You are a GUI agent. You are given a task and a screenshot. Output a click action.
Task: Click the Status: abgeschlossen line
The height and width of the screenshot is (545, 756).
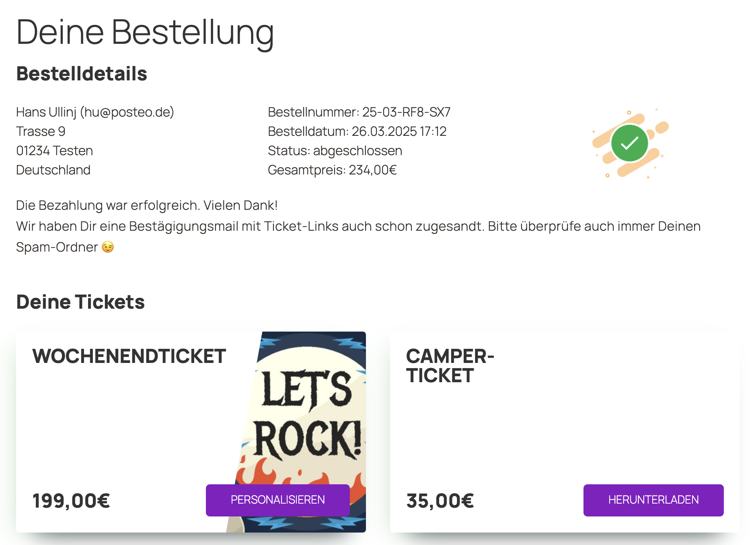pyautogui.click(x=335, y=151)
